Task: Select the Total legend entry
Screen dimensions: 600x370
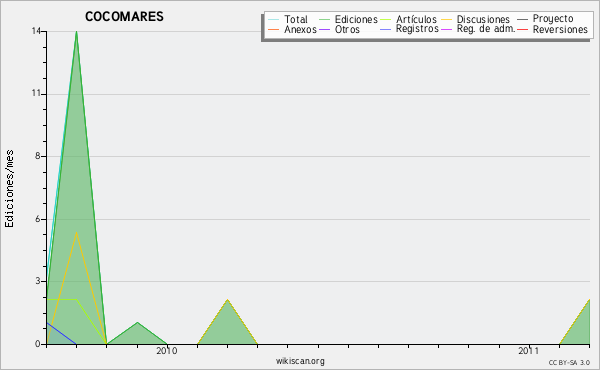Action: point(288,19)
